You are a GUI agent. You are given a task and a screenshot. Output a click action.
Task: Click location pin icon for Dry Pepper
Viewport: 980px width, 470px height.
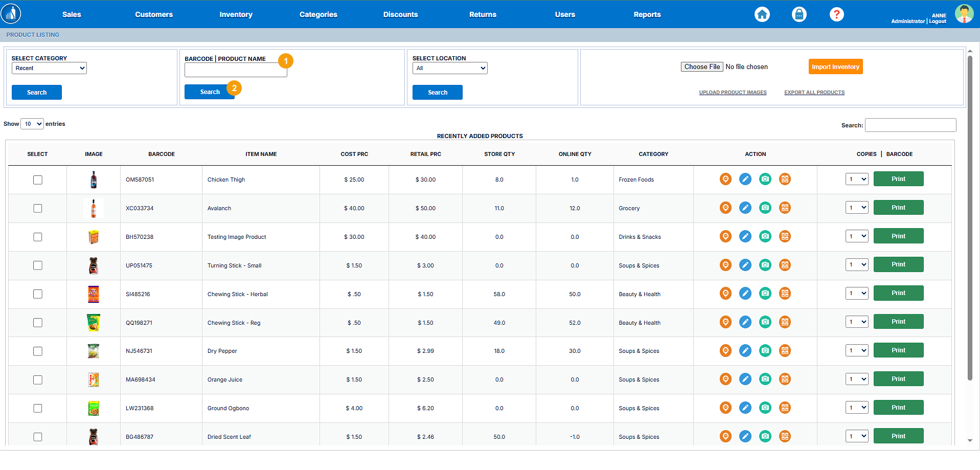pos(725,351)
